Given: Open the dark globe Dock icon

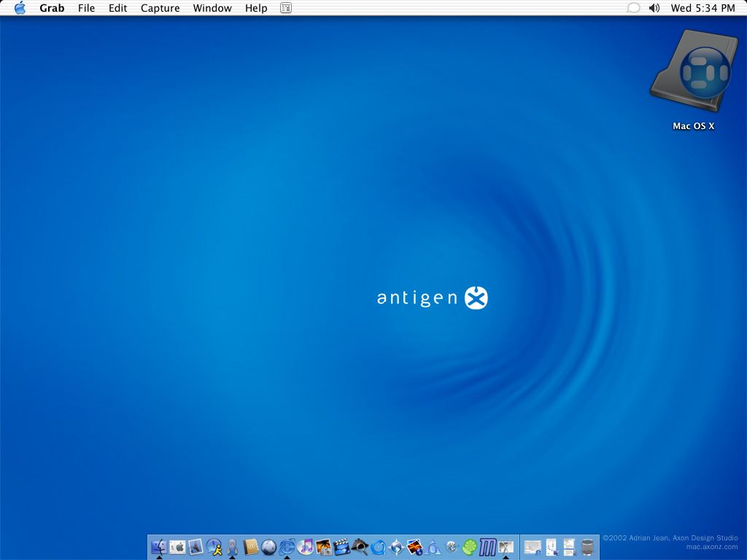Looking at the screenshot, I should point(268,547).
